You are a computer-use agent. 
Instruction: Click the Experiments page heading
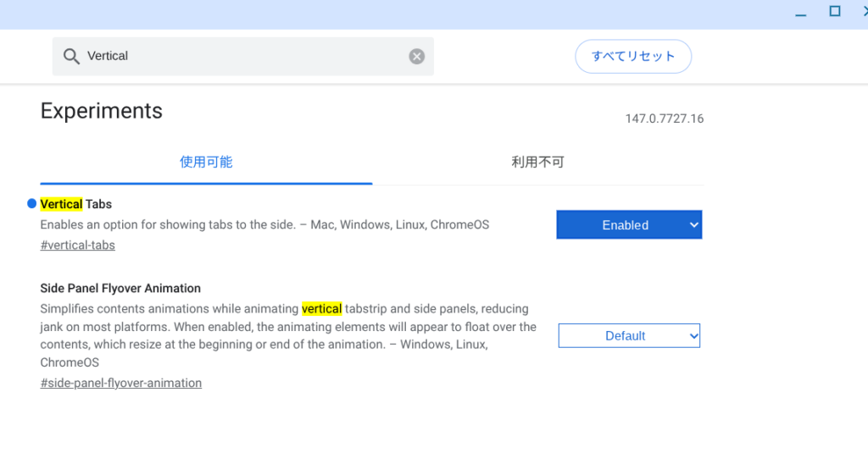tap(102, 111)
